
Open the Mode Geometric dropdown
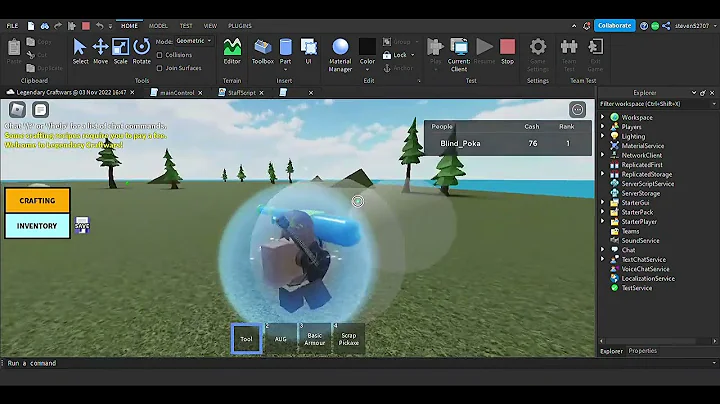pyautogui.click(x=194, y=41)
